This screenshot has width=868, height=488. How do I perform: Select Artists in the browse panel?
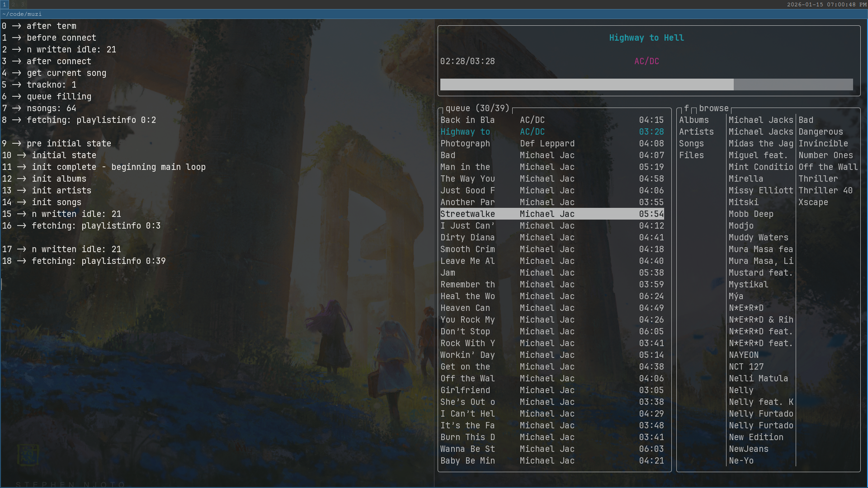pos(696,132)
